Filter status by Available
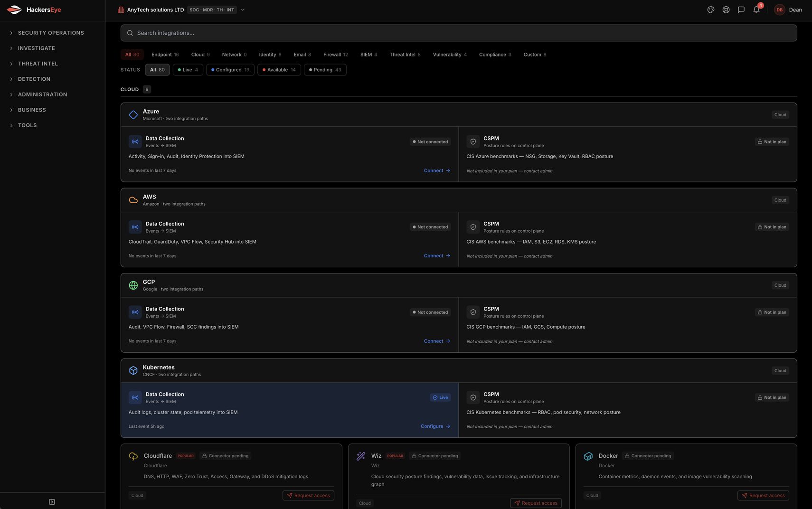 279,70
